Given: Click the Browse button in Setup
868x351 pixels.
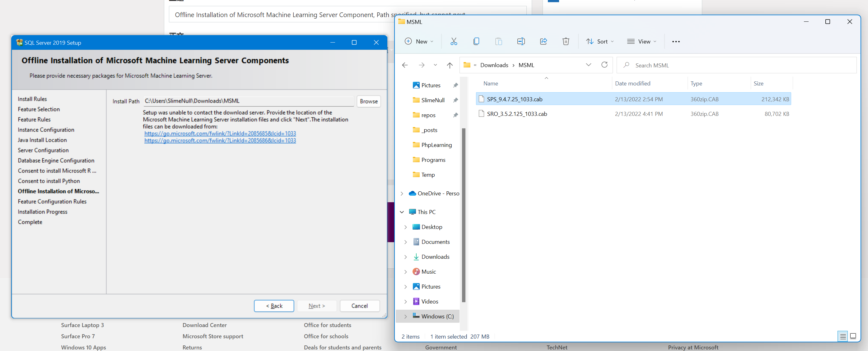Looking at the screenshot, I should 368,101.
